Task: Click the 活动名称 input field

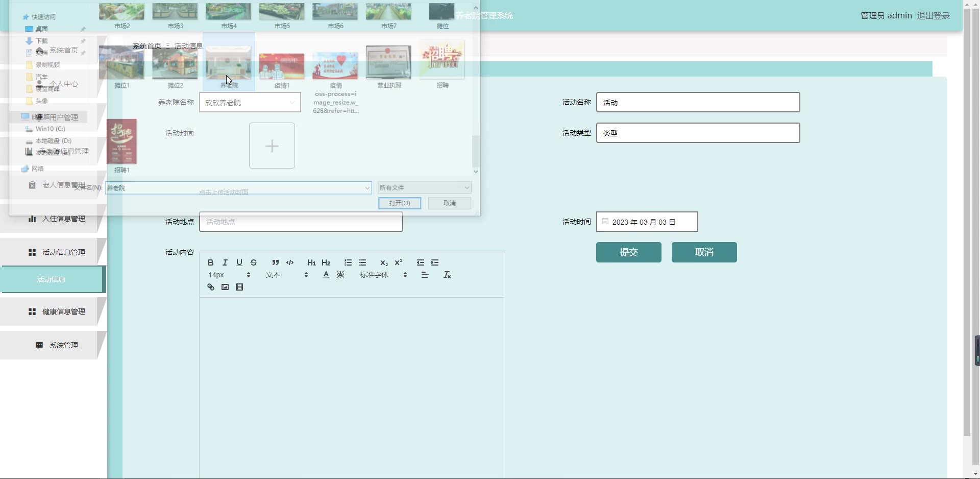Action: 698,102
